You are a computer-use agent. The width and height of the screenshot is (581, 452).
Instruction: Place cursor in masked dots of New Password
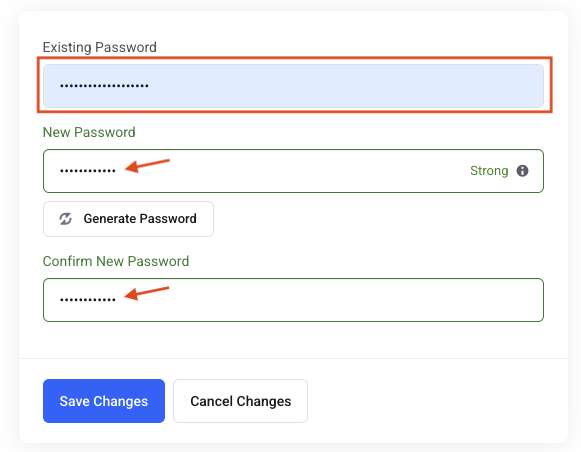click(88, 171)
